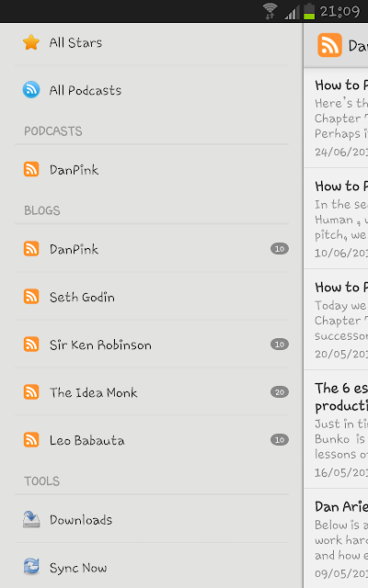The image size is (368, 588).
Task: Open the article dated 10/06
Action: click(x=336, y=219)
